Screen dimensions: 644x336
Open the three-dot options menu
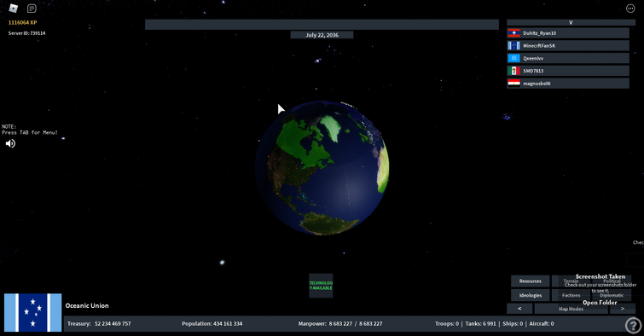(630, 9)
